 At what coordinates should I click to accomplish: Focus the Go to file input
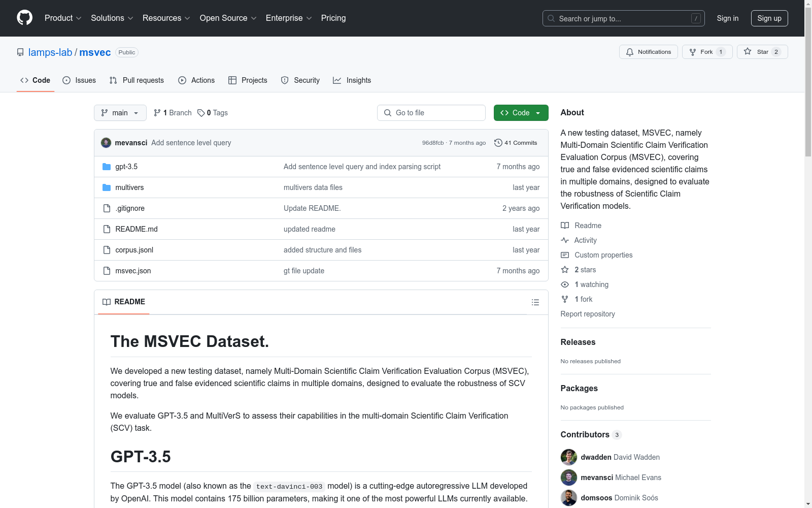click(x=431, y=113)
